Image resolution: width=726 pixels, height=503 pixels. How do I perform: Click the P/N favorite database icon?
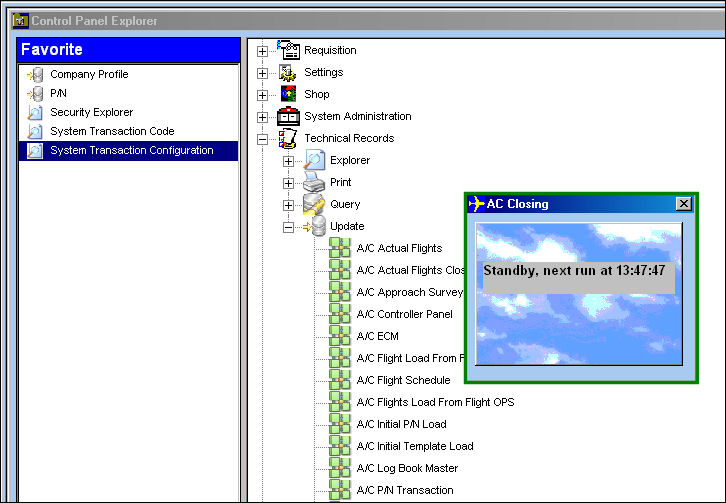pyautogui.click(x=35, y=94)
